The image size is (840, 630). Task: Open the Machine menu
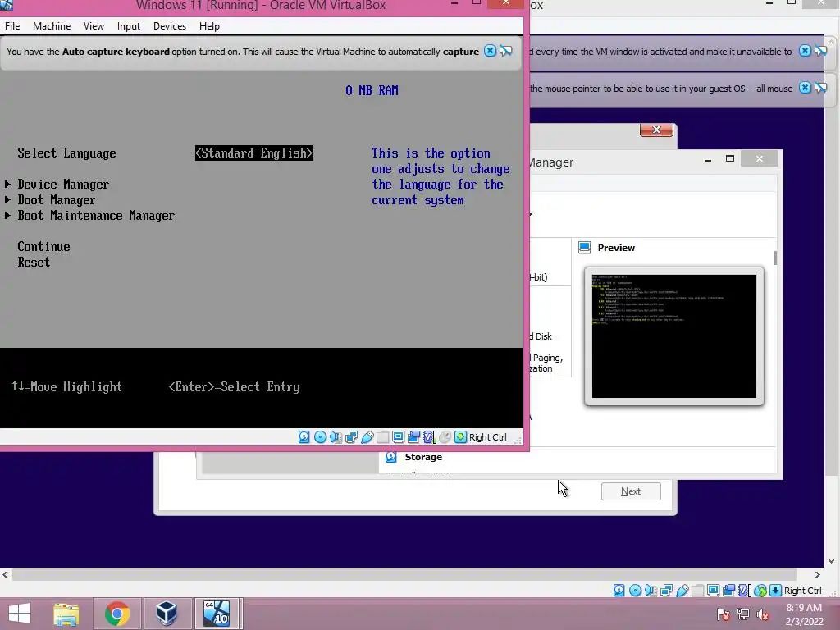tap(52, 25)
